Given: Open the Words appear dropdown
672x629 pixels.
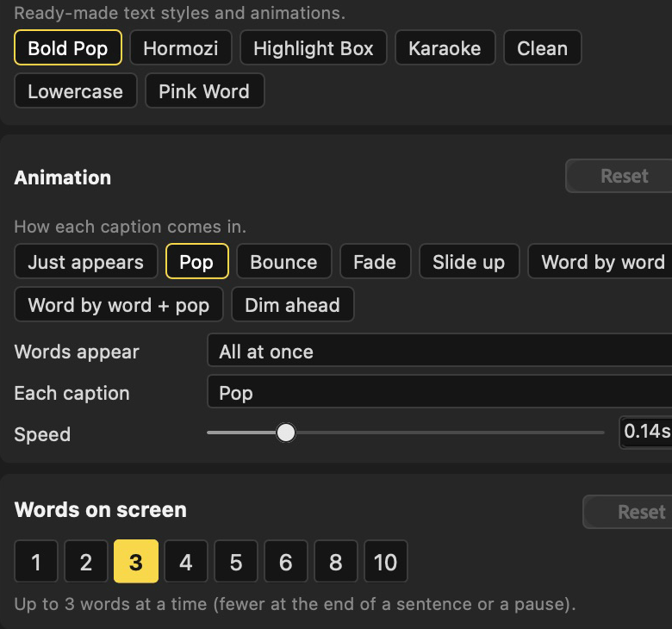Looking at the screenshot, I should [439, 351].
